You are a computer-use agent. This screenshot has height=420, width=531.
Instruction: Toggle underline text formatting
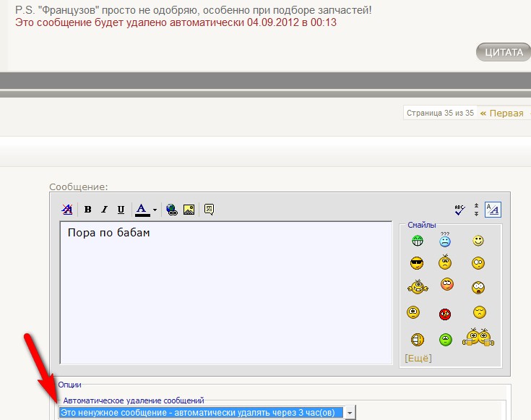tap(121, 210)
